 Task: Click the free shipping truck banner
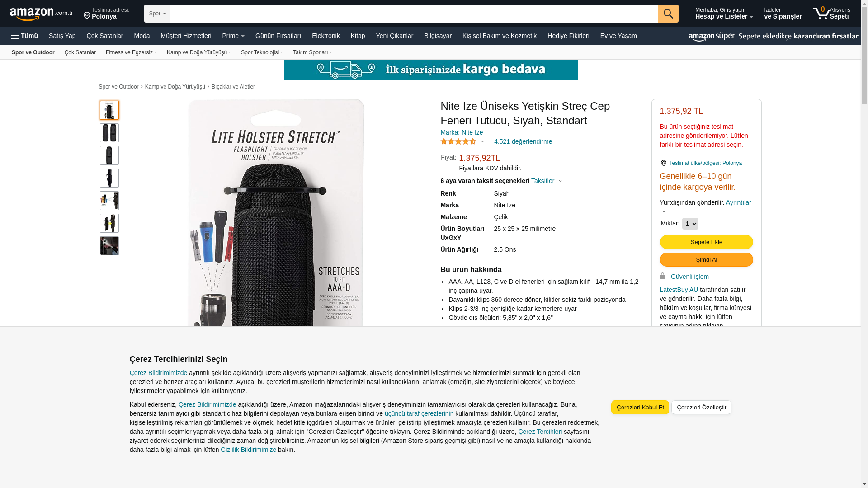(430, 70)
